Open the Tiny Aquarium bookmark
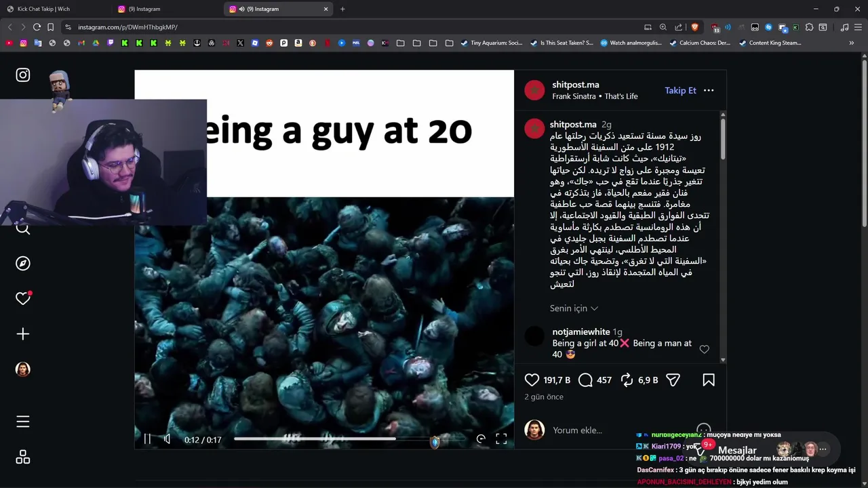 tap(491, 43)
